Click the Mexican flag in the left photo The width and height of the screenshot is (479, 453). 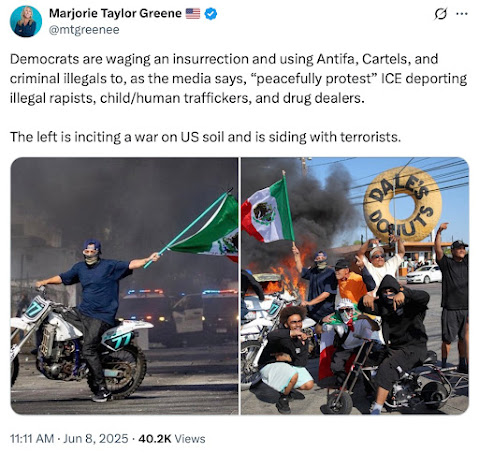(x=208, y=230)
